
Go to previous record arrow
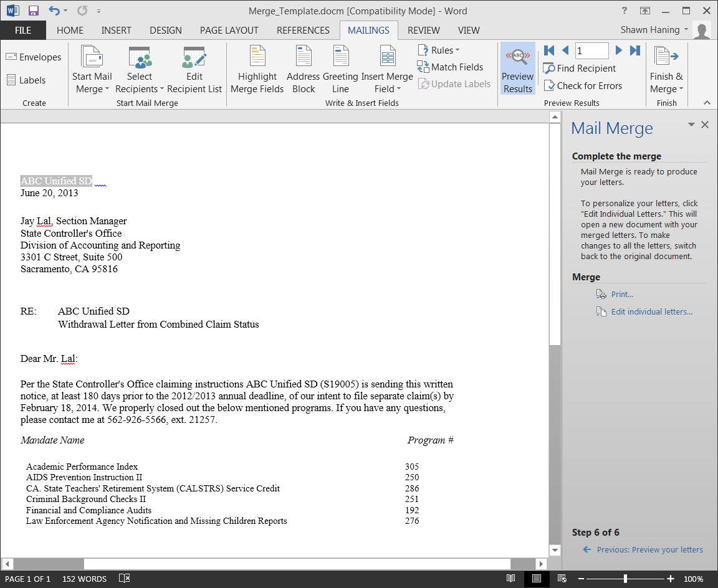[565, 50]
